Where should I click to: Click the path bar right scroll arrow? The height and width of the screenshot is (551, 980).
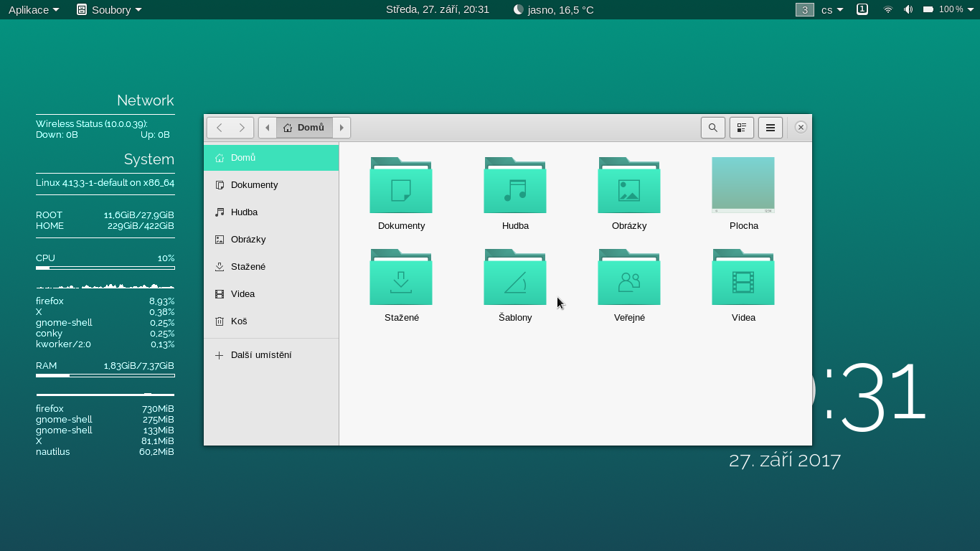click(x=341, y=128)
